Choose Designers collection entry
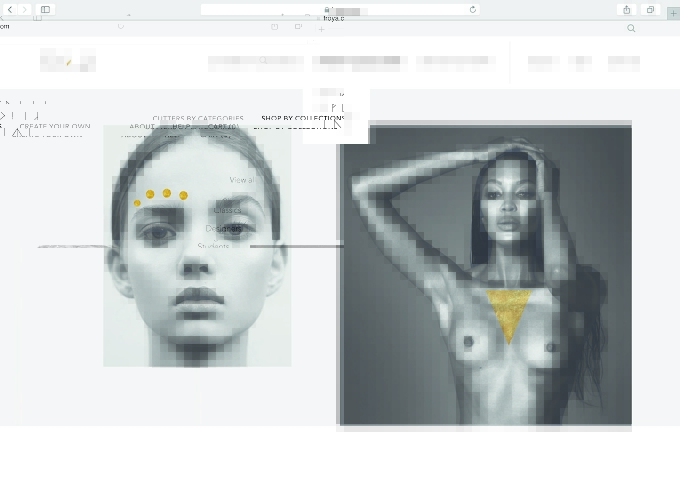The image size is (680, 482). [223, 228]
